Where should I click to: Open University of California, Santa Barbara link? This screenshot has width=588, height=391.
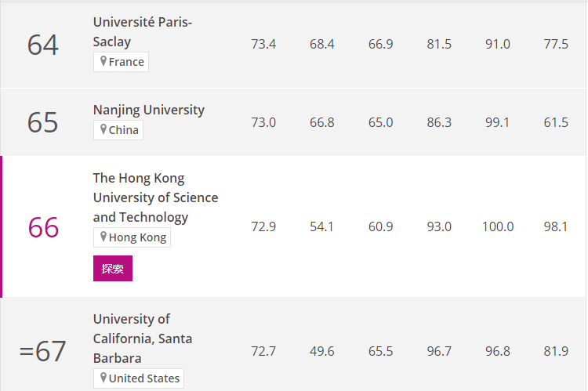143,339
